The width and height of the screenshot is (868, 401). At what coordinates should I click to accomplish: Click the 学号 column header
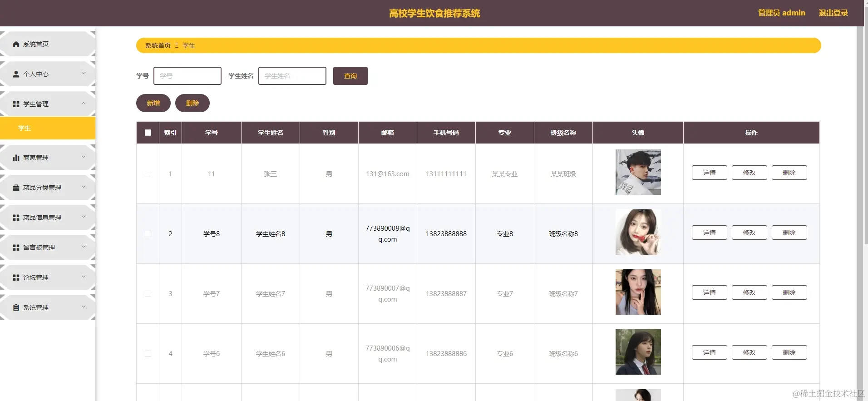212,133
